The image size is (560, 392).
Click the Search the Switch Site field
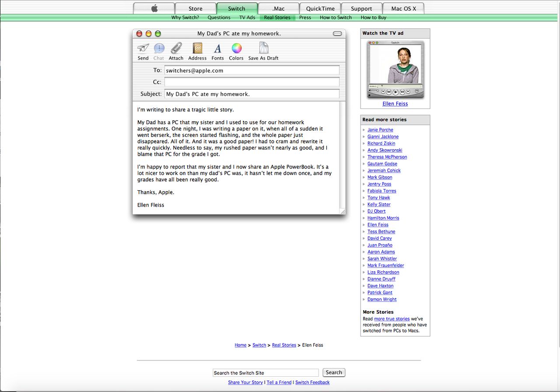[x=266, y=373]
